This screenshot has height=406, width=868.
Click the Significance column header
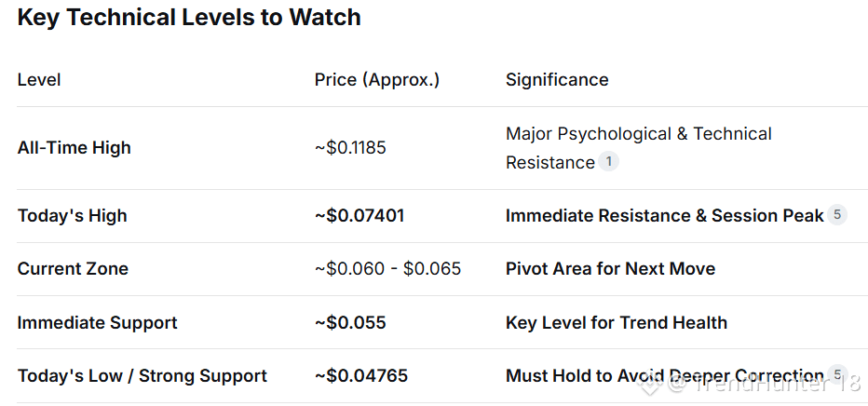pos(557,80)
